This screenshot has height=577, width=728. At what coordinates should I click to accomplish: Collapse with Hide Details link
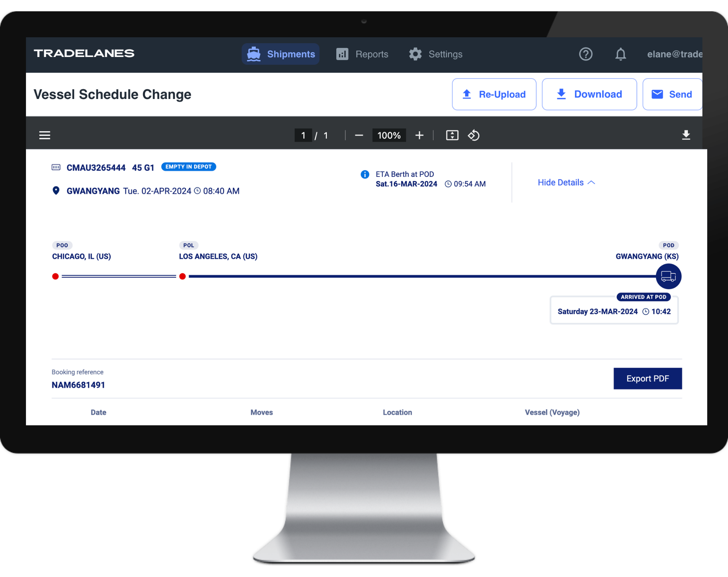(567, 183)
